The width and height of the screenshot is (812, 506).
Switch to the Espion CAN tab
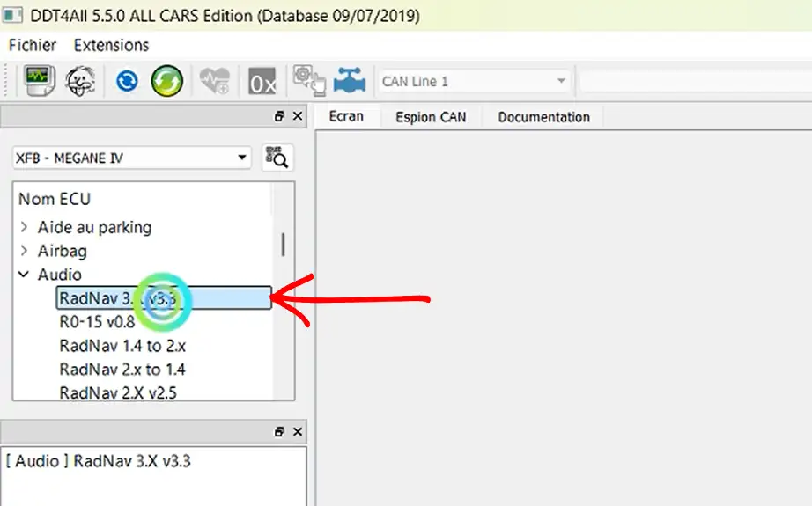(x=431, y=117)
